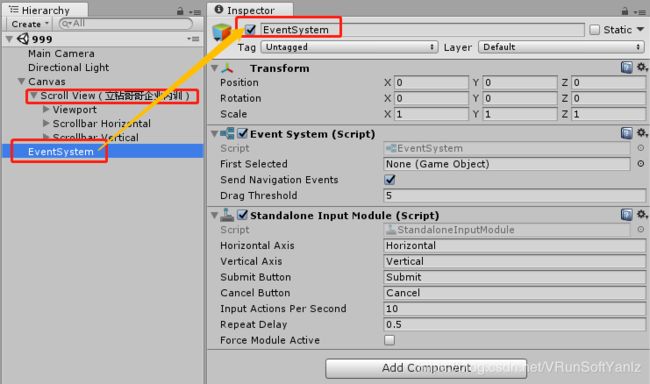Click the Horizontal Axis field
The height and width of the screenshot is (384, 650).
pyautogui.click(x=514, y=245)
